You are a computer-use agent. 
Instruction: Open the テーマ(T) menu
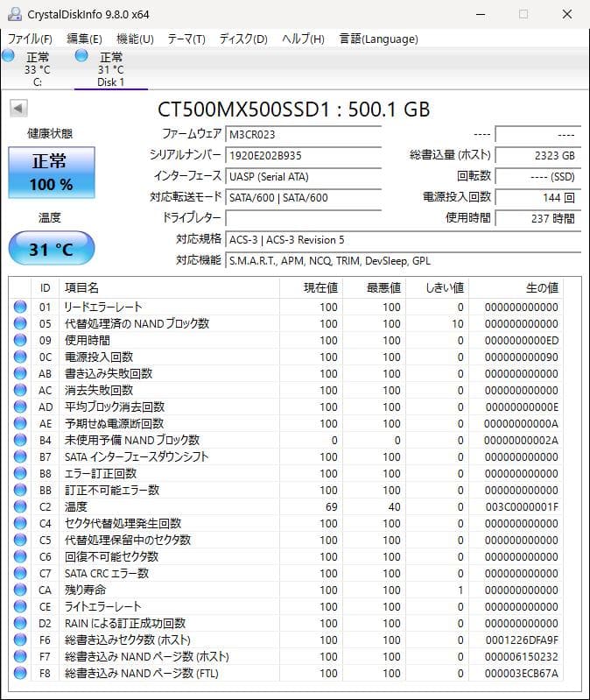tap(186, 39)
